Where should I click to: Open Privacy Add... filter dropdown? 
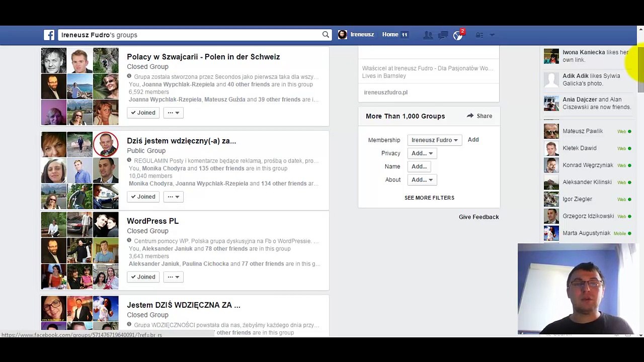[422, 153]
